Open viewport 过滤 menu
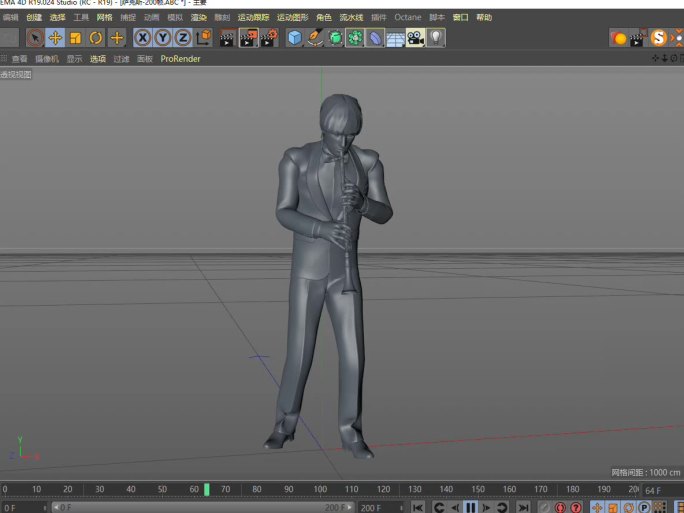Image resolution: width=684 pixels, height=513 pixels. point(121,59)
